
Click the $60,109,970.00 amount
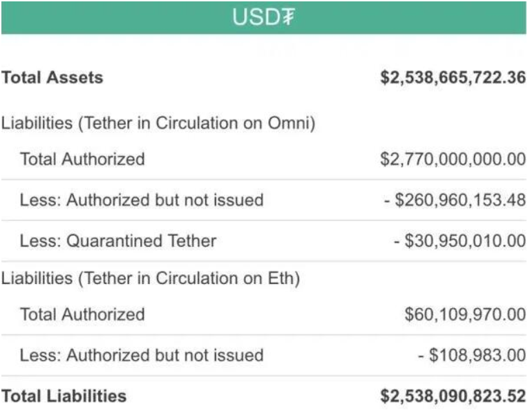point(465,314)
